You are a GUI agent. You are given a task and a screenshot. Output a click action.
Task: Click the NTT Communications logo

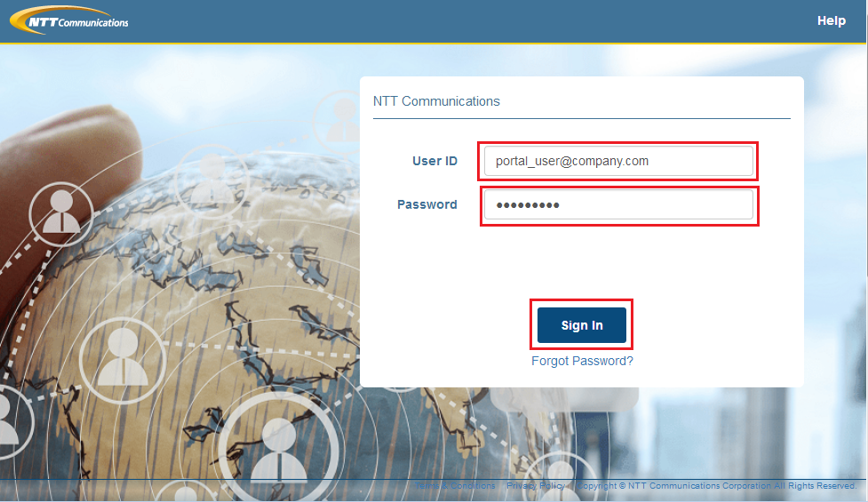69,20
